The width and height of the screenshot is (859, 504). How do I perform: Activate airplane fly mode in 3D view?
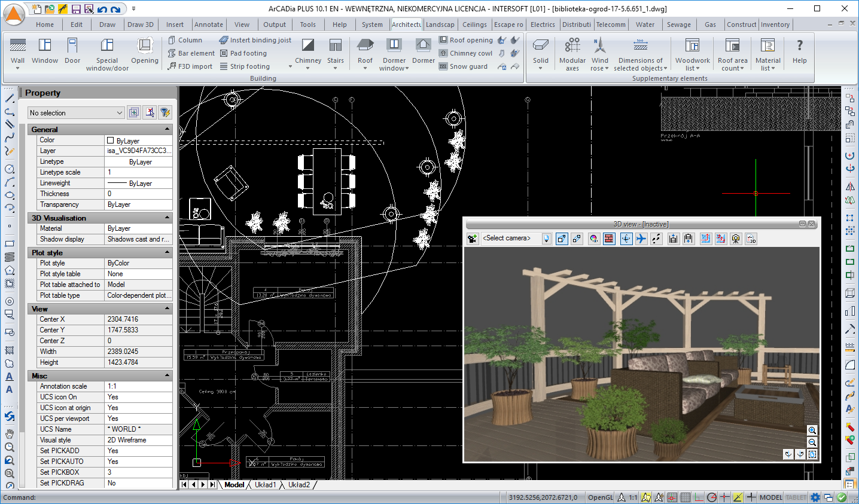click(641, 239)
